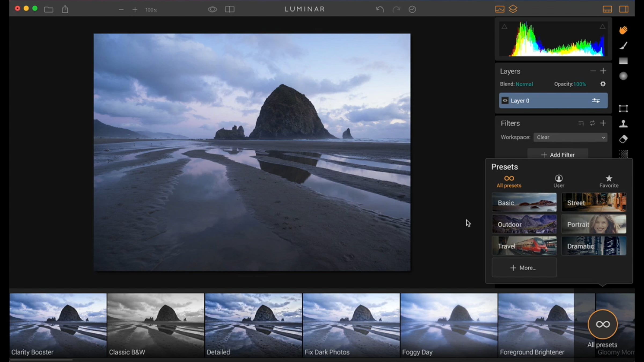
Task: Click the More... presets button
Action: click(x=524, y=268)
